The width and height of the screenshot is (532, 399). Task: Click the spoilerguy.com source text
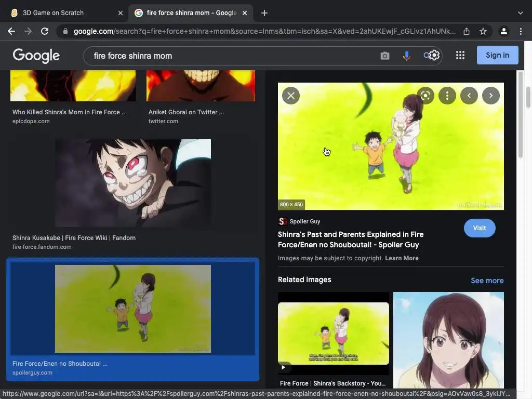[x=32, y=373]
